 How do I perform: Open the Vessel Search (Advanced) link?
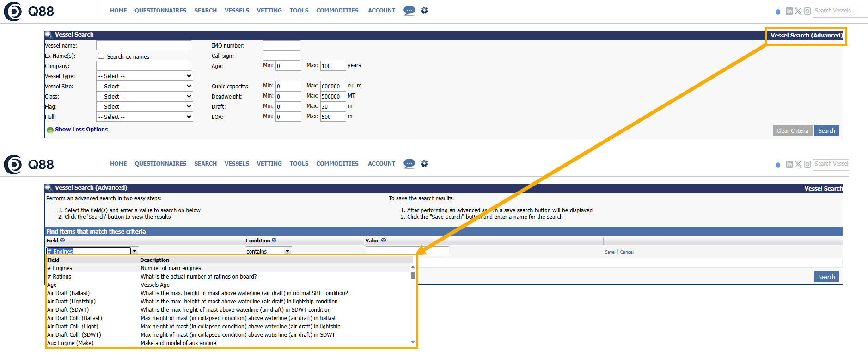[x=806, y=36]
